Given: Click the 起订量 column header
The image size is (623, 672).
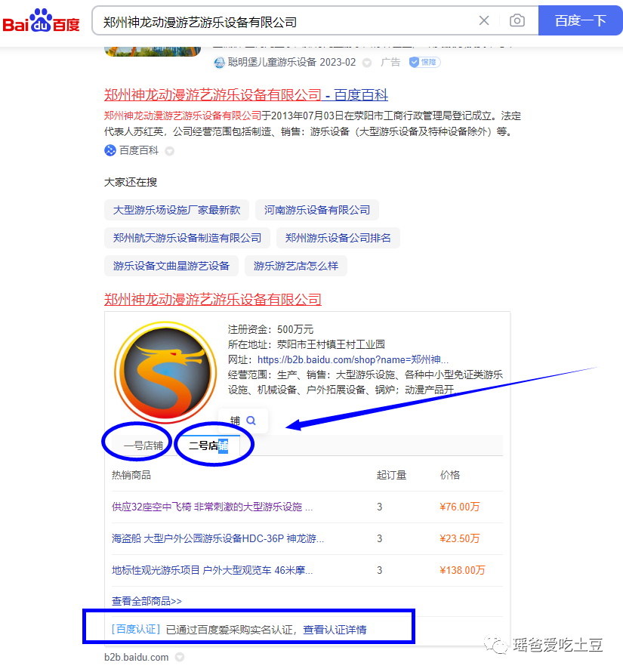Looking at the screenshot, I should point(391,475).
